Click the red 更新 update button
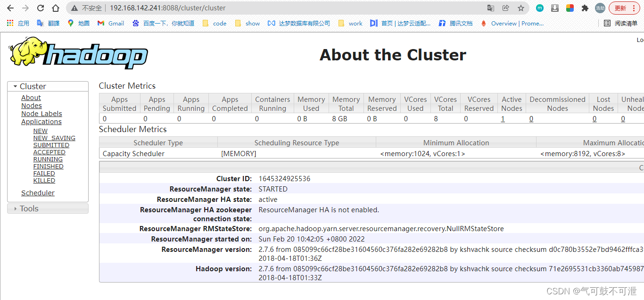 624,8
